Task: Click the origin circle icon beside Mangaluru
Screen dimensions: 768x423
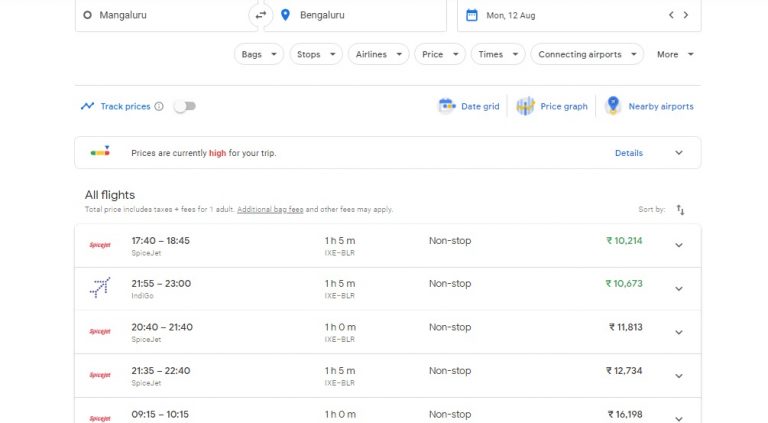Action: [87, 15]
